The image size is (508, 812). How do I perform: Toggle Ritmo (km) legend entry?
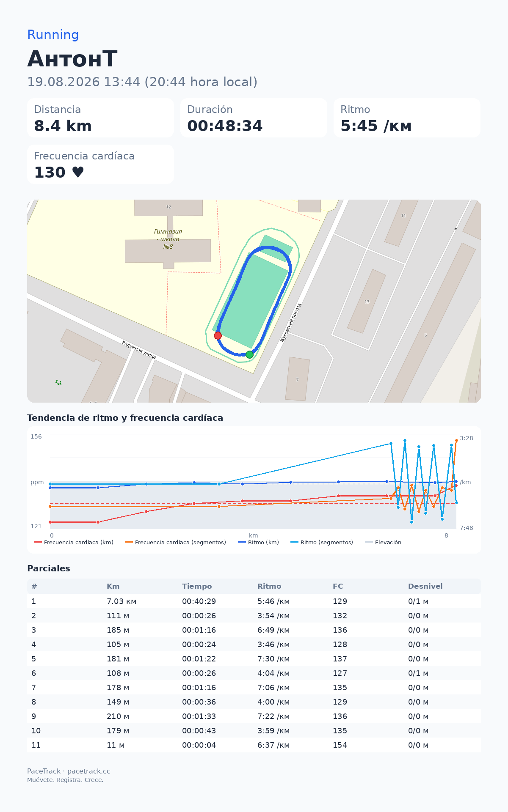pyautogui.click(x=259, y=542)
